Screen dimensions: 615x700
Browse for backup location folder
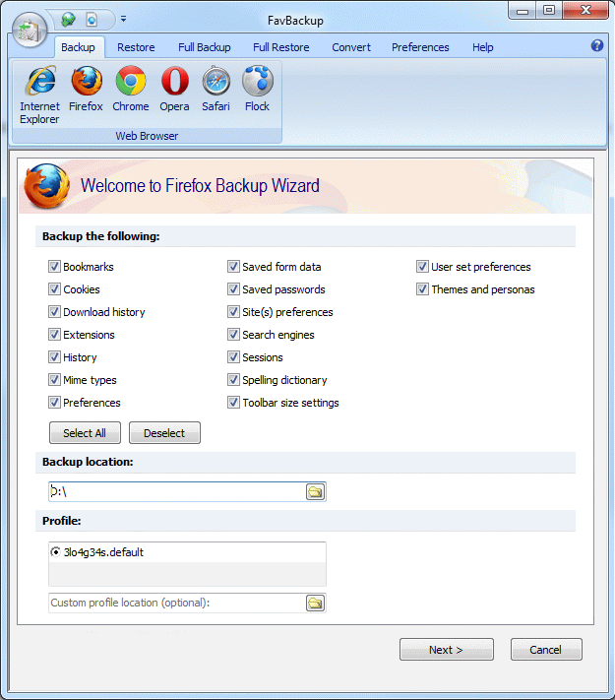coord(315,492)
